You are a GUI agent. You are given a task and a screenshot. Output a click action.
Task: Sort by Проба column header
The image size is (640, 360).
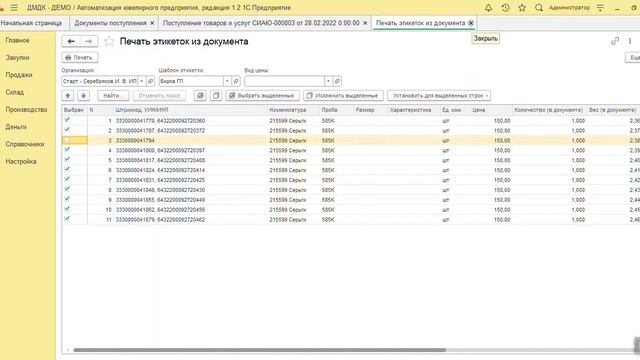pyautogui.click(x=337, y=110)
